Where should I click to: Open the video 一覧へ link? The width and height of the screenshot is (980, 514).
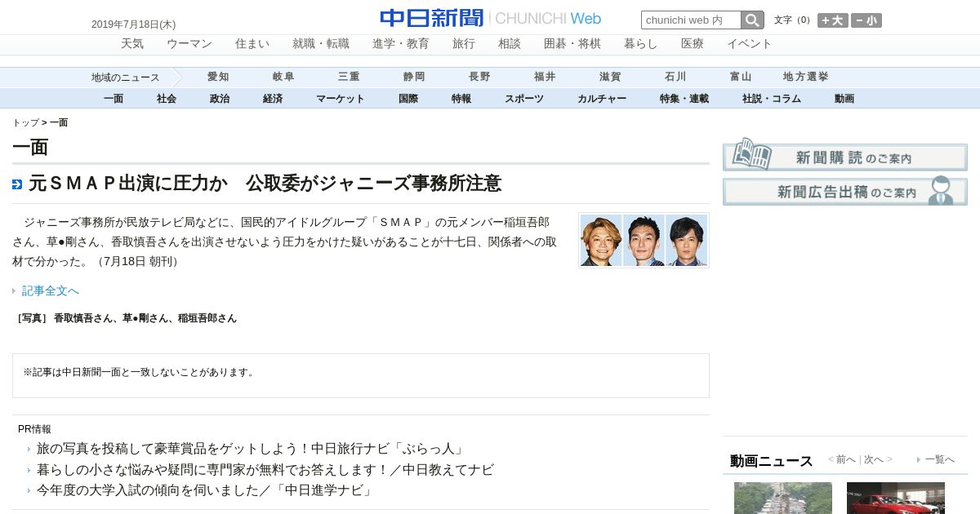940,459
